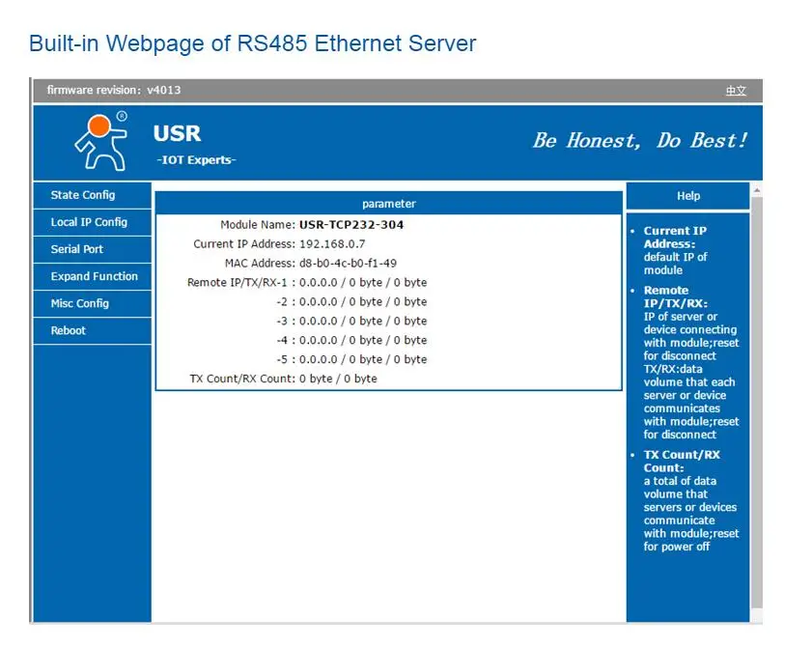Click the scrollbar up arrow in Help panel

[757, 190]
